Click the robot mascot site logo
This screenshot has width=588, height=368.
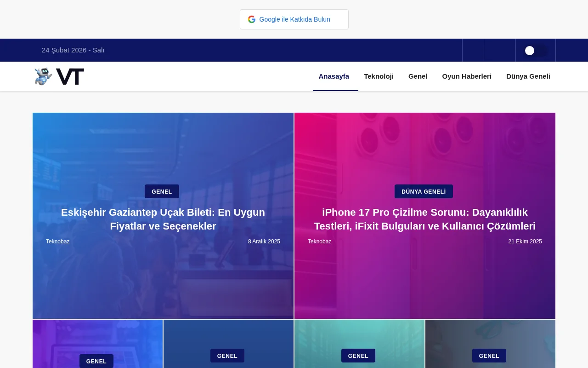pos(43,76)
